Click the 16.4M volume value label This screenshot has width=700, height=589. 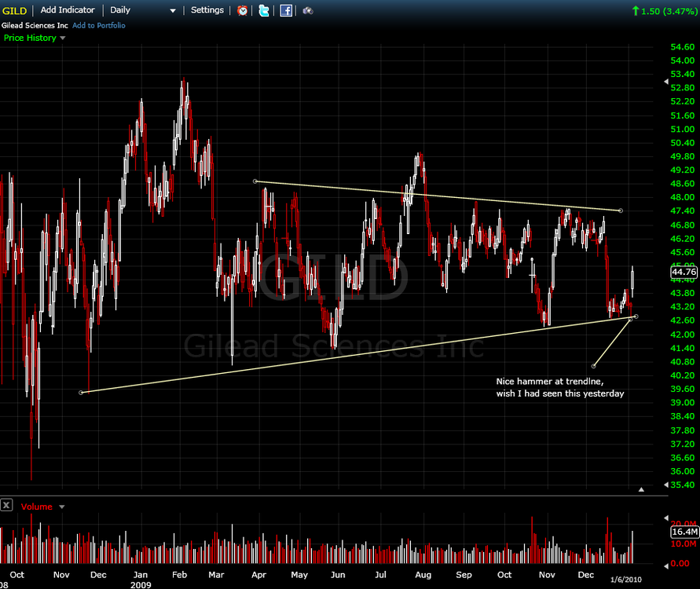[684, 532]
